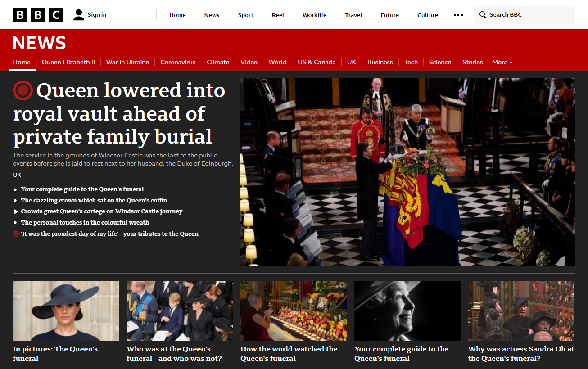The width and height of the screenshot is (588, 369).
Task: Click the Sign in user icon
Action: coord(79,15)
